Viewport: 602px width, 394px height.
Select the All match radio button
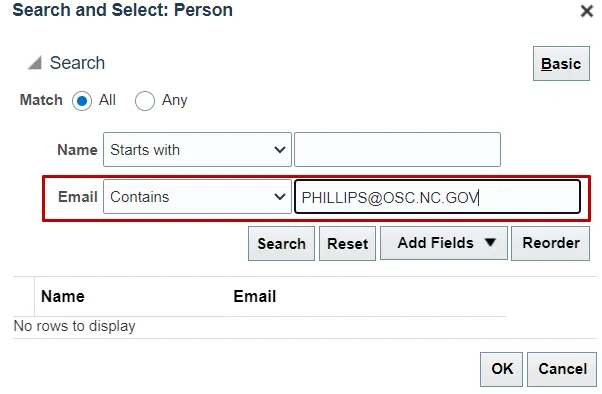click(82, 101)
